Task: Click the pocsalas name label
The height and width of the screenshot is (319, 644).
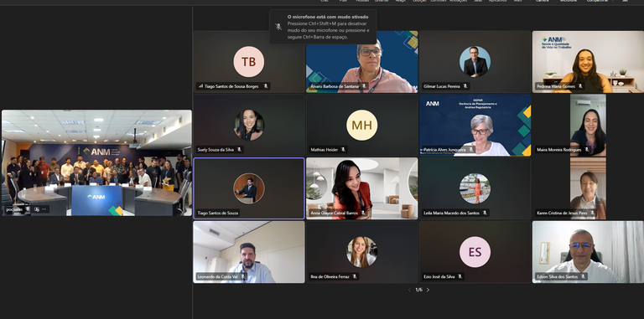Action: pyautogui.click(x=14, y=209)
